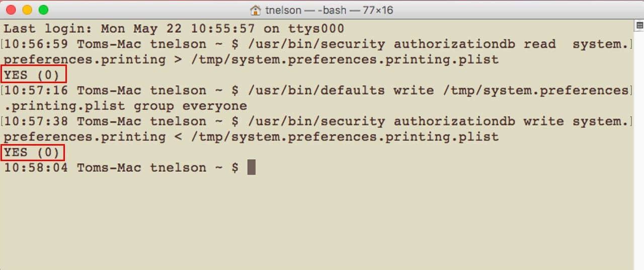Click the window title 'tnelson — -bash — 77×16'
The height and width of the screenshot is (270, 644).
[329, 10]
